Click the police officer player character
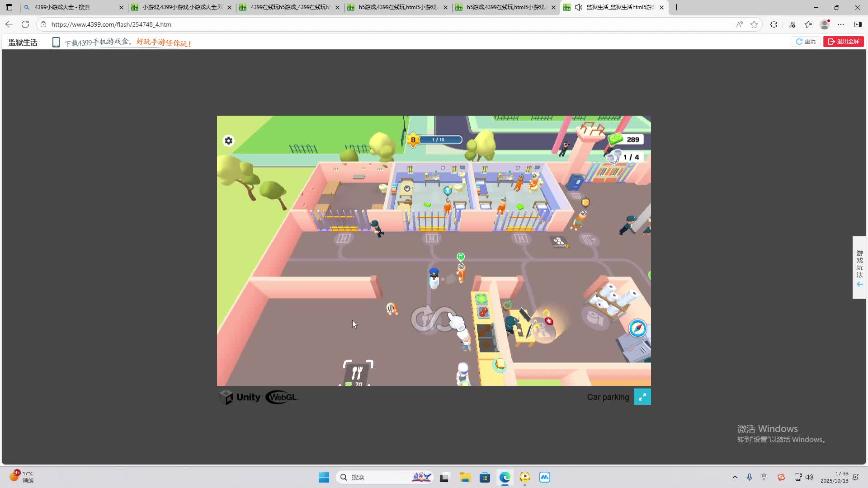This screenshot has height=488, width=868. tap(434, 278)
